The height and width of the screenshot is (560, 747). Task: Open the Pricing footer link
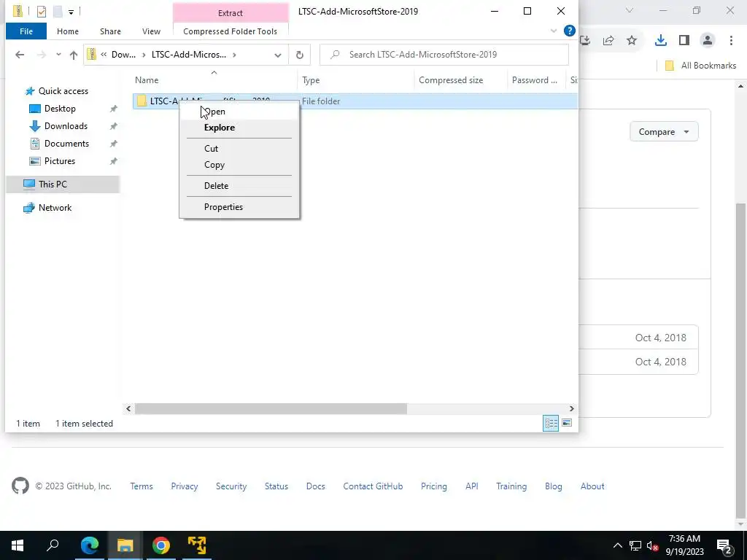pyautogui.click(x=433, y=486)
